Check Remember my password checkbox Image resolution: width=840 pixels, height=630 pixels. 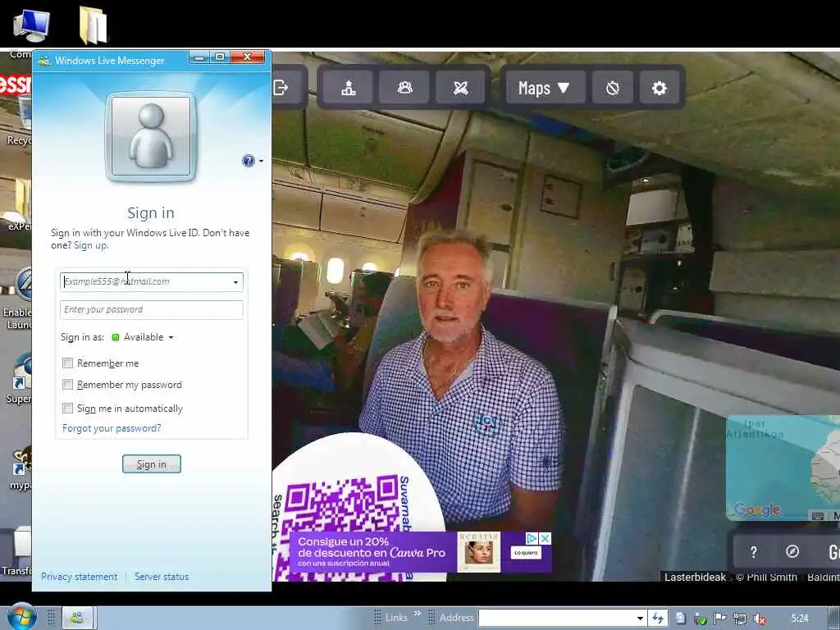click(67, 385)
